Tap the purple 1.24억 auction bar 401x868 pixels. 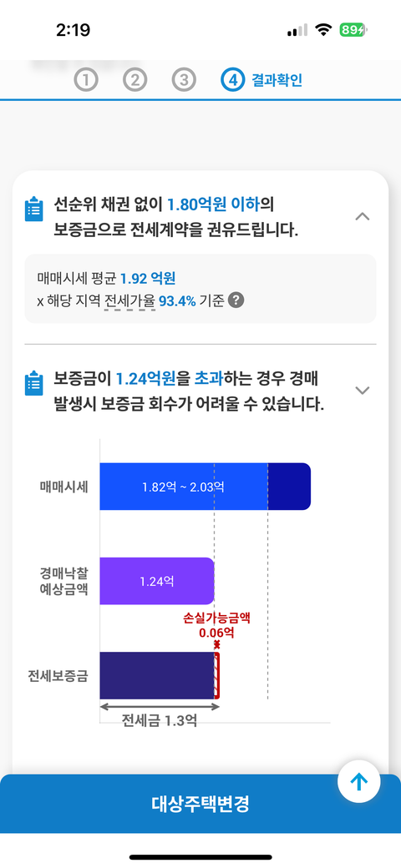(x=157, y=581)
